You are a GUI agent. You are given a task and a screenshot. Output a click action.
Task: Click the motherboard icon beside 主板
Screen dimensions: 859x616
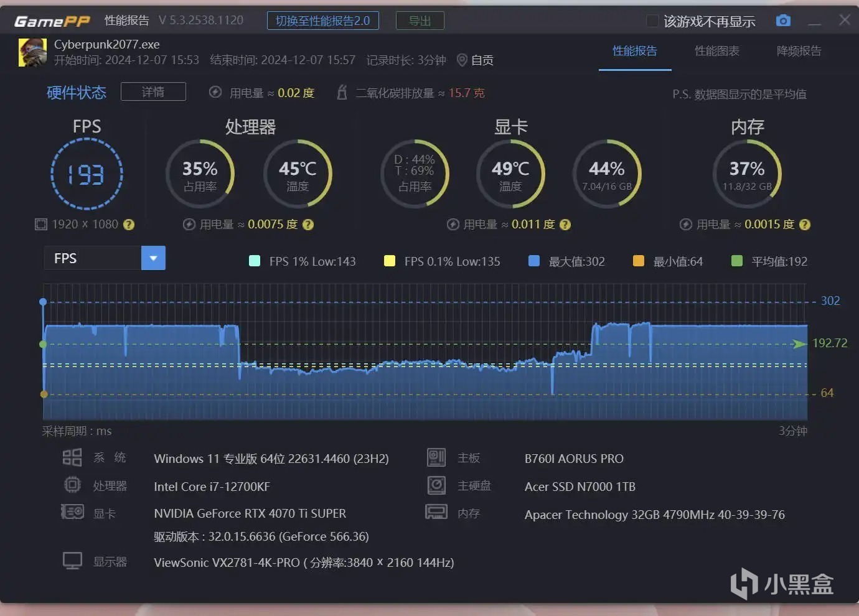pyautogui.click(x=436, y=457)
